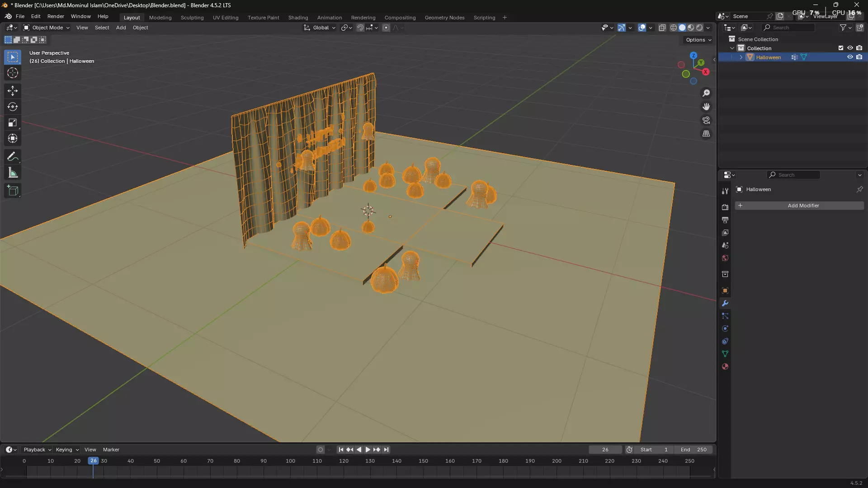Click the pan view hand icon
Screen dimensions: 868x488
[x=706, y=107]
